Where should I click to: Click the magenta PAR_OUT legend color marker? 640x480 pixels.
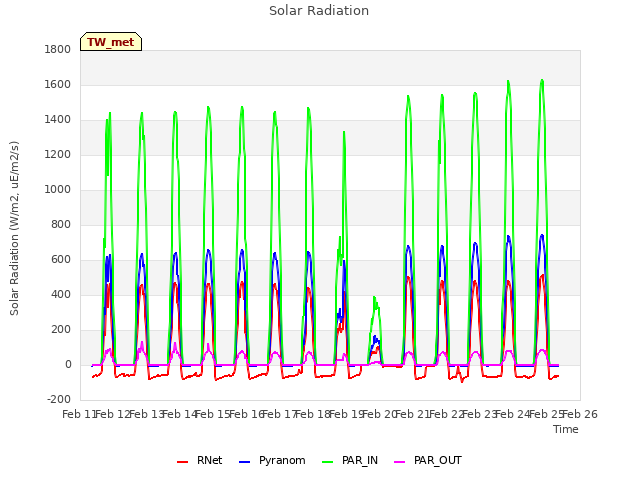(400, 462)
